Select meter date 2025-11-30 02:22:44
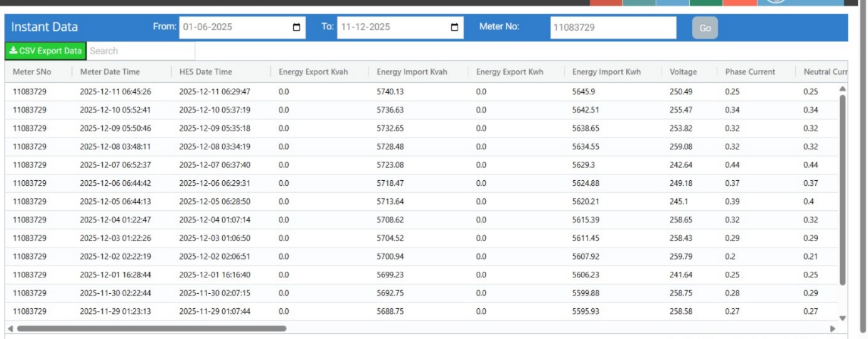The image size is (868, 339). pos(115,293)
